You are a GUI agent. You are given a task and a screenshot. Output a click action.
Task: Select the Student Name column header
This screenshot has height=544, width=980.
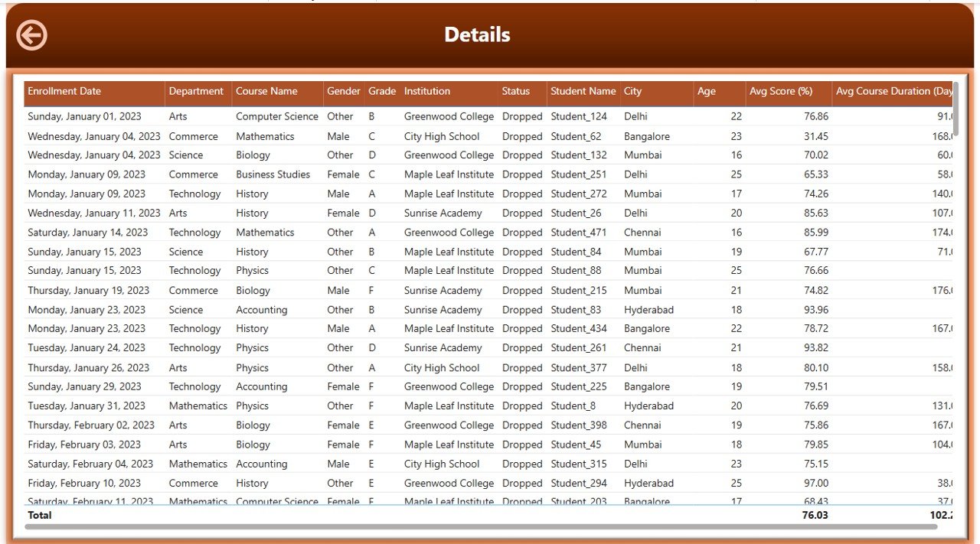(x=583, y=91)
